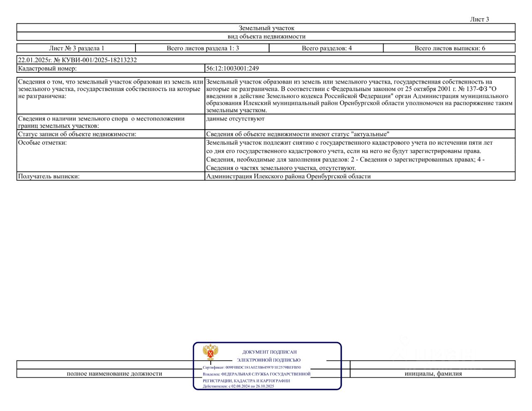Click the 'Особые отметки:' label
The width and height of the screenshot is (532, 411).
pos(42,143)
